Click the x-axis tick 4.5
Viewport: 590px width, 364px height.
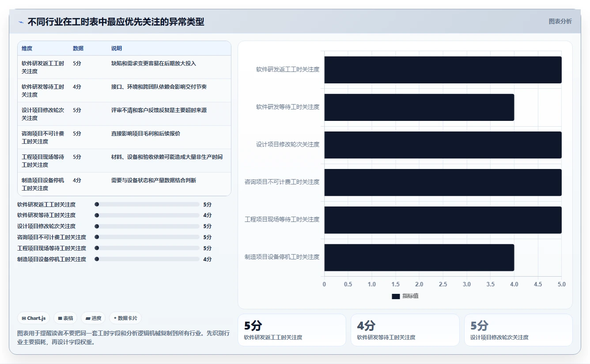(x=538, y=285)
